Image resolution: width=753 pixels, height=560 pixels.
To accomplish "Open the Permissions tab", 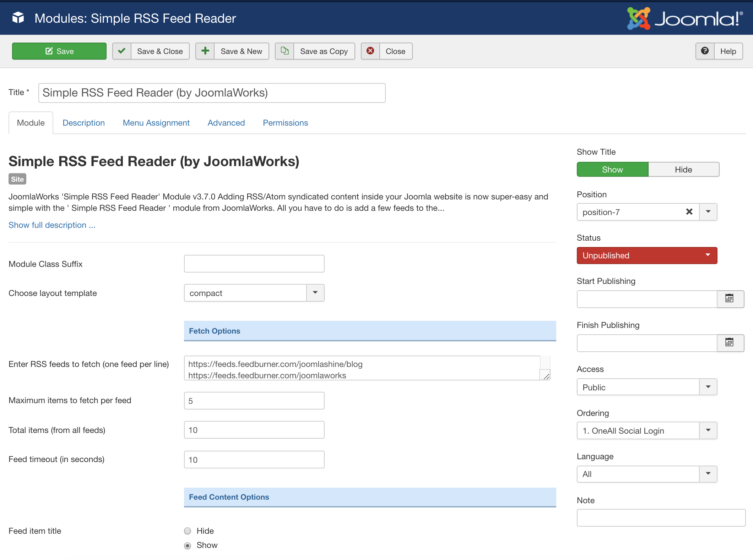I will coord(286,123).
